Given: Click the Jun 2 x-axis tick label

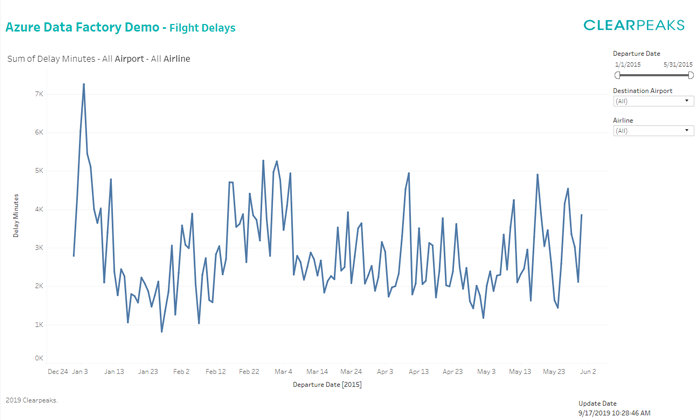Looking at the screenshot, I should coord(588,371).
